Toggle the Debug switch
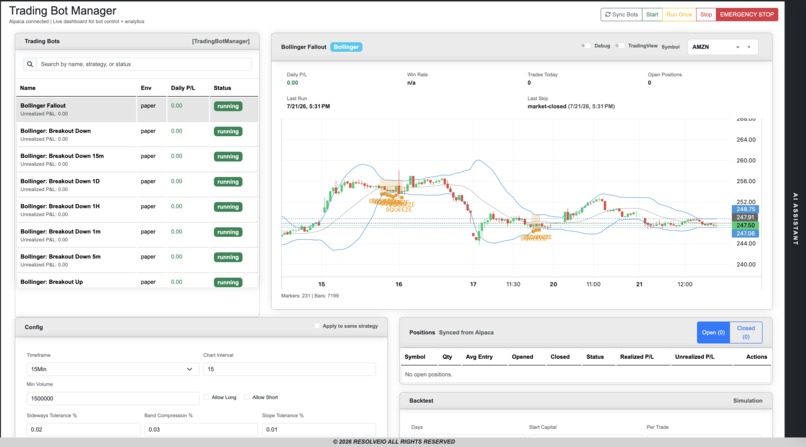The image size is (806, 447). point(585,46)
